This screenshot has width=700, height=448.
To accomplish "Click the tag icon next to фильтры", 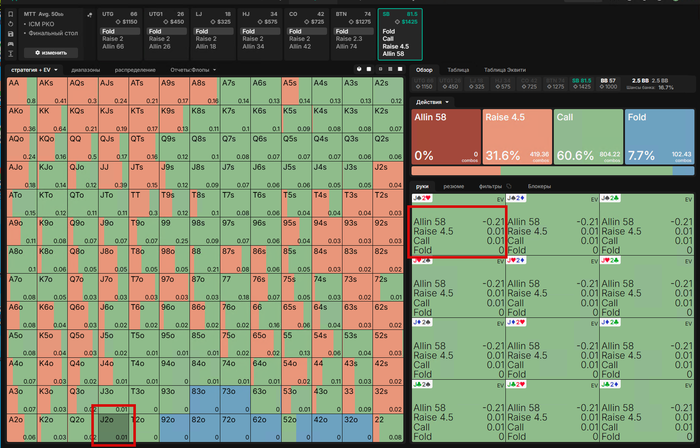I will [508, 186].
